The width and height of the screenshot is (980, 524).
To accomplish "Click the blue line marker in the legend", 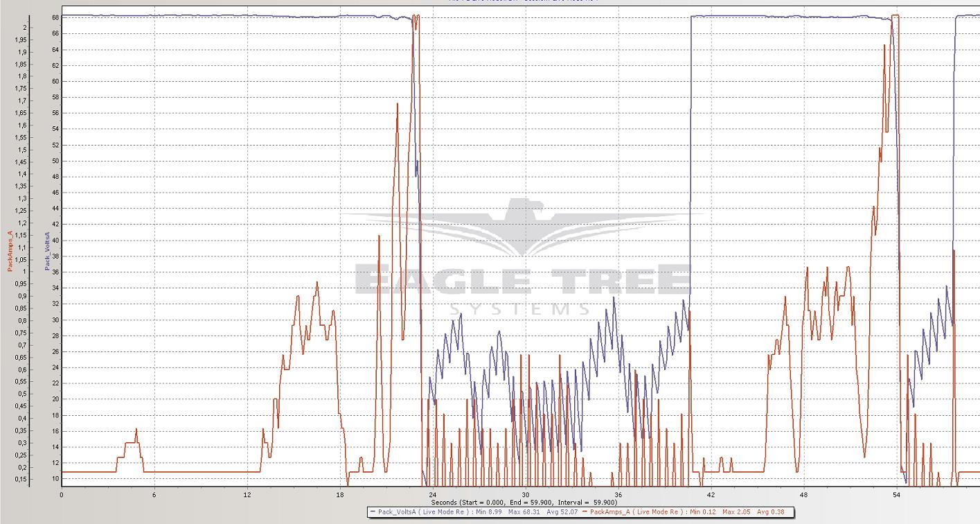I will click(374, 512).
